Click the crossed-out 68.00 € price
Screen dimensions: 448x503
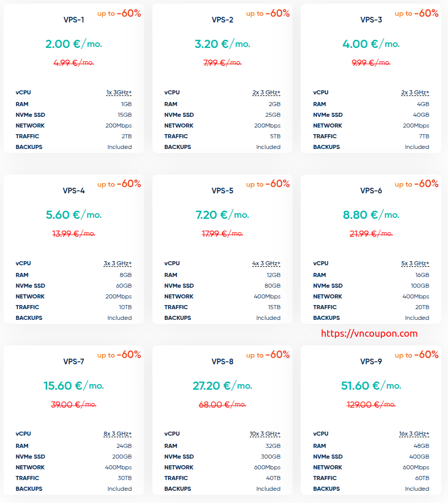(222, 405)
